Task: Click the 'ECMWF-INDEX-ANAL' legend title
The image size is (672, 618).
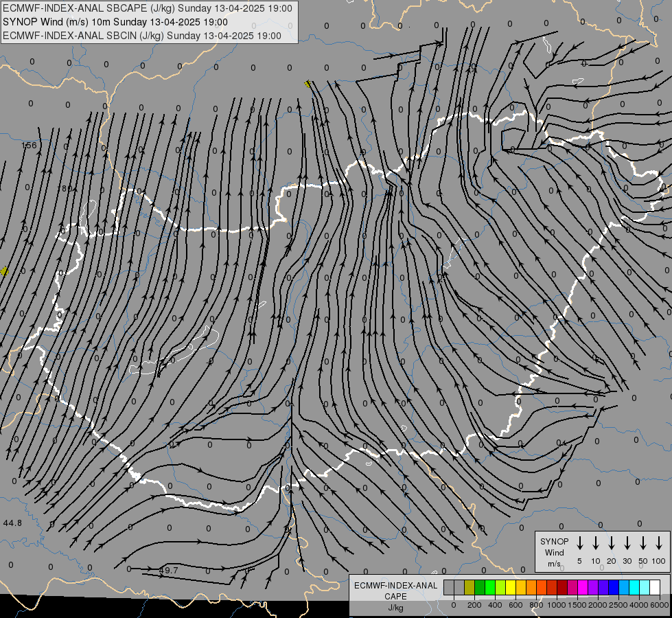Action: (x=396, y=586)
